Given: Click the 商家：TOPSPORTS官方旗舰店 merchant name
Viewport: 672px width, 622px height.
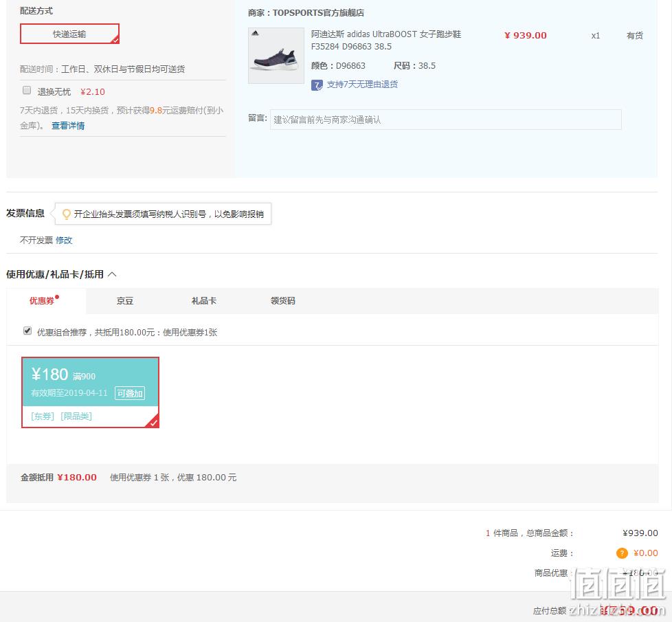Looking at the screenshot, I should [x=306, y=13].
